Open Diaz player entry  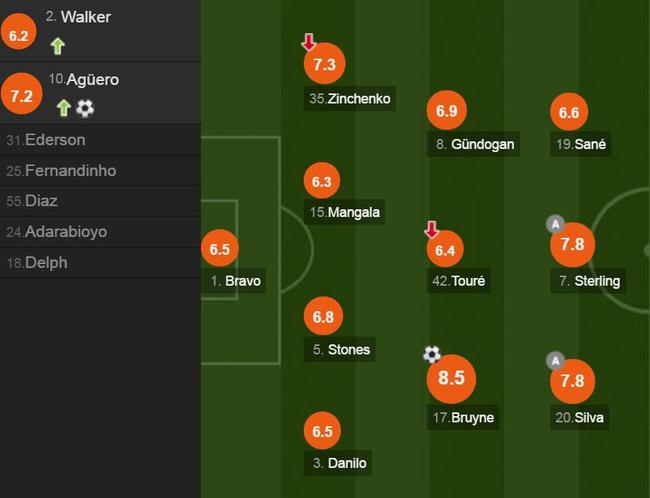(41, 201)
